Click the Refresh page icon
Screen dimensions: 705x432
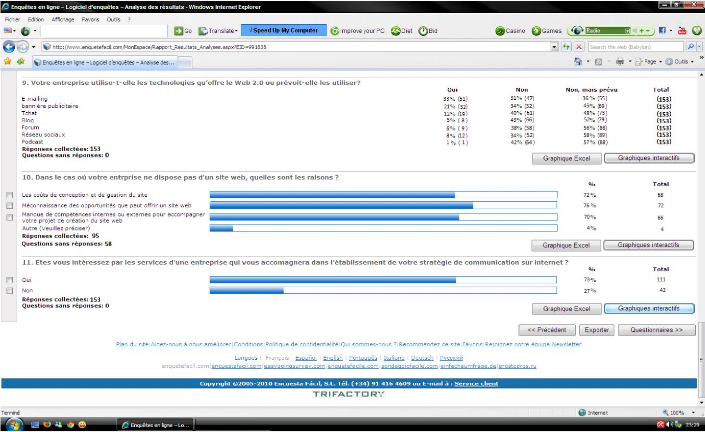click(x=566, y=47)
